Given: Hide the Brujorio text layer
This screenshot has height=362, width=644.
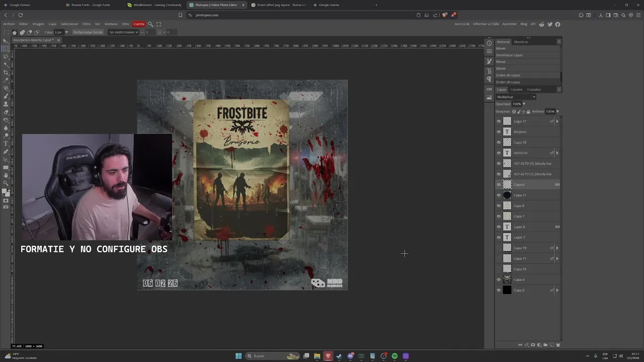Looking at the screenshot, I should pyautogui.click(x=499, y=132).
